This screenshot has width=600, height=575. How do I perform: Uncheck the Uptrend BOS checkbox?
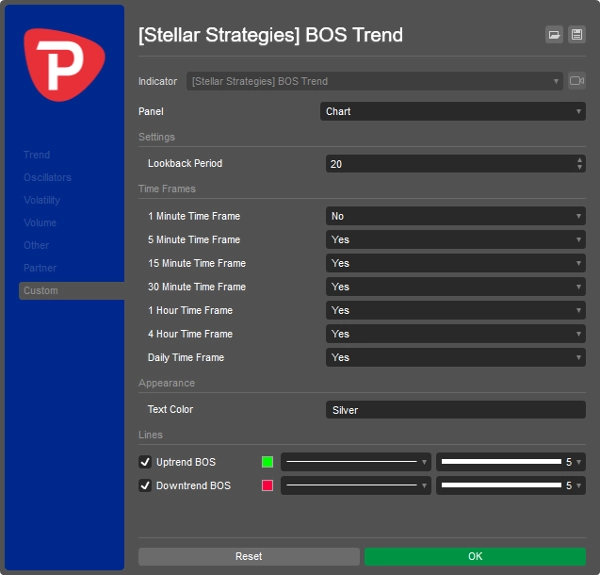pyautogui.click(x=145, y=462)
